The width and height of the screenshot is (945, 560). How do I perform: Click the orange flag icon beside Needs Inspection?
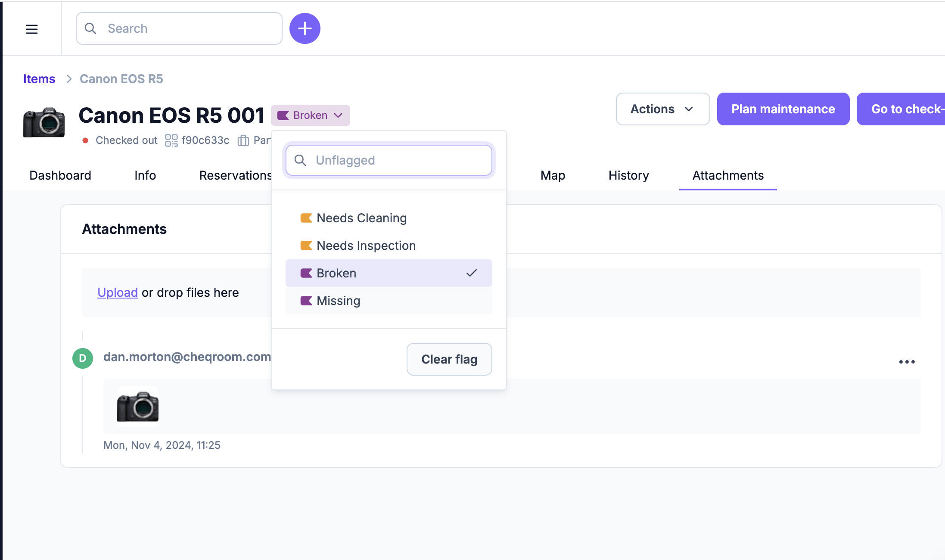306,246
